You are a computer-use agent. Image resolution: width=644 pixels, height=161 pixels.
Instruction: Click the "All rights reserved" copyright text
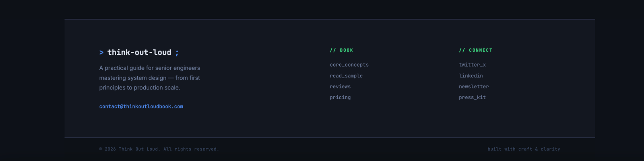(x=191, y=149)
